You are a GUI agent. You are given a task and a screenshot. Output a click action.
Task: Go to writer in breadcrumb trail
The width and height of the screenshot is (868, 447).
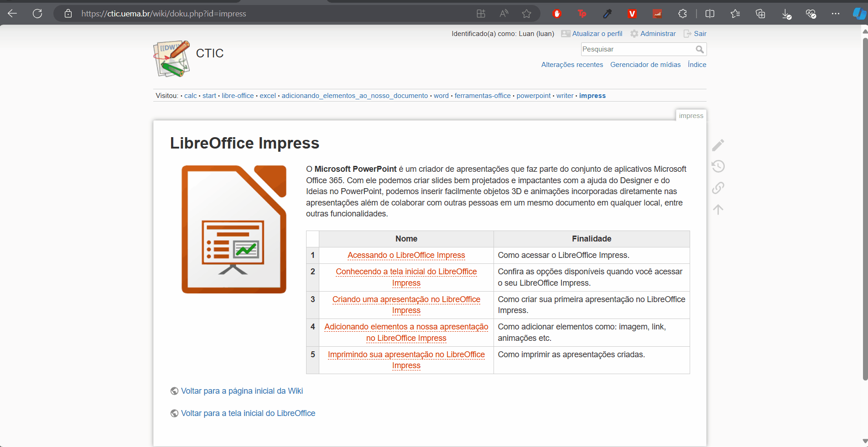[565, 96]
